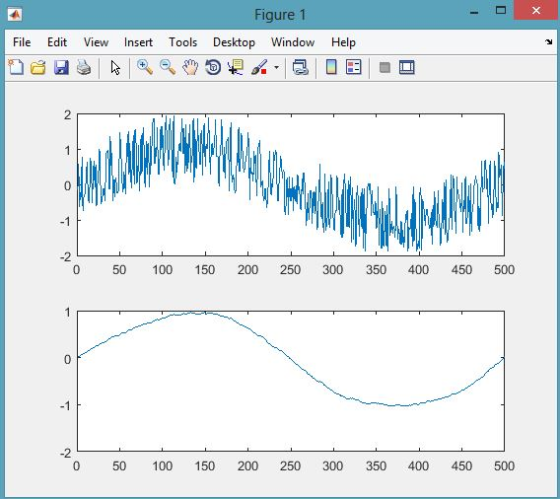This screenshot has width=560, height=499.
Task: Select the Edit Plot arrow tool
Action: tap(115, 68)
